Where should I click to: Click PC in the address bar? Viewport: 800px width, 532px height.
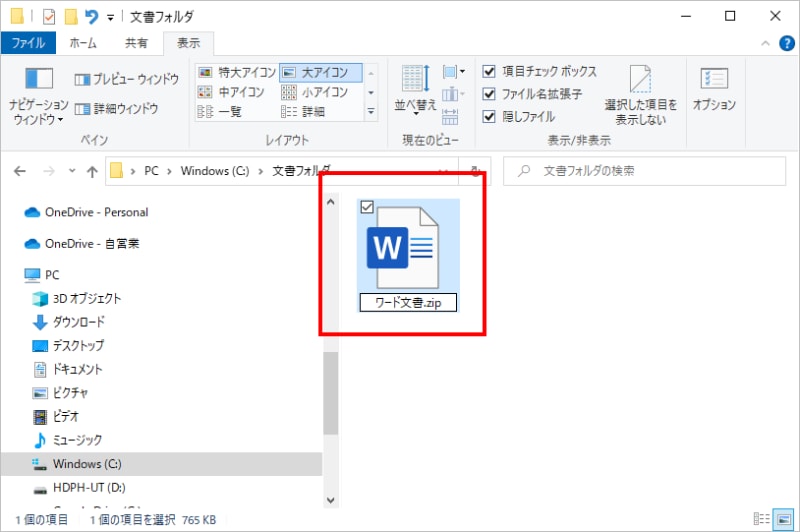pyautogui.click(x=152, y=171)
